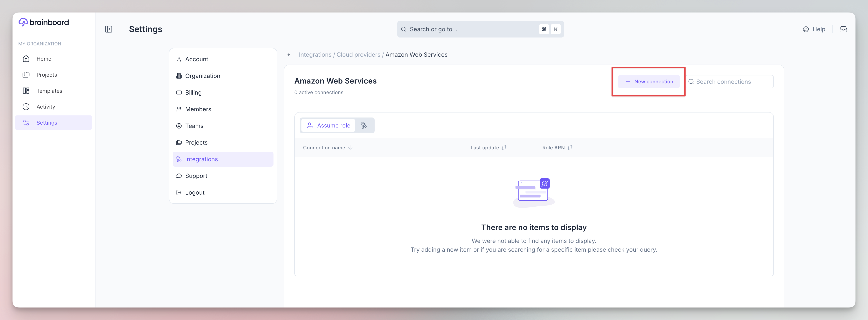Open the inbox tray icon
868x320 pixels.
843,29
